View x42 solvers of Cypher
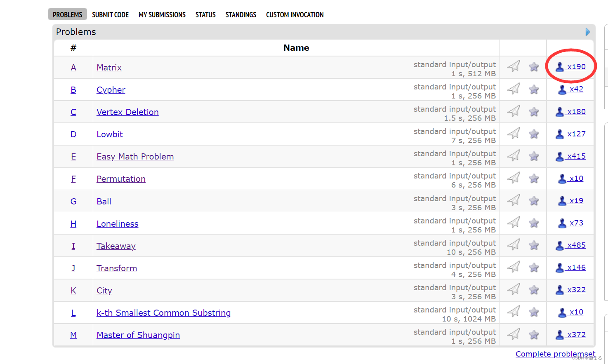 [571, 89]
